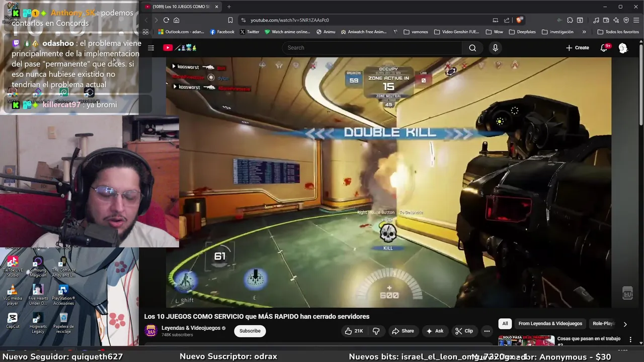The image size is (644, 362).
Task: Click the Ask button
Action: [x=435, y=331]
